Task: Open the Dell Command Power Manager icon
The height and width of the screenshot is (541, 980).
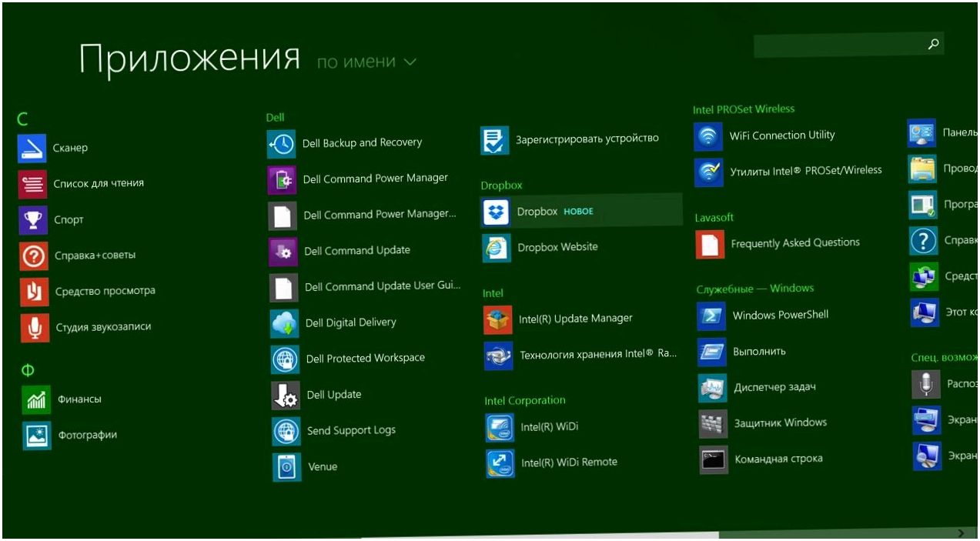Action: pyautogui.click(x=282, y=179)
